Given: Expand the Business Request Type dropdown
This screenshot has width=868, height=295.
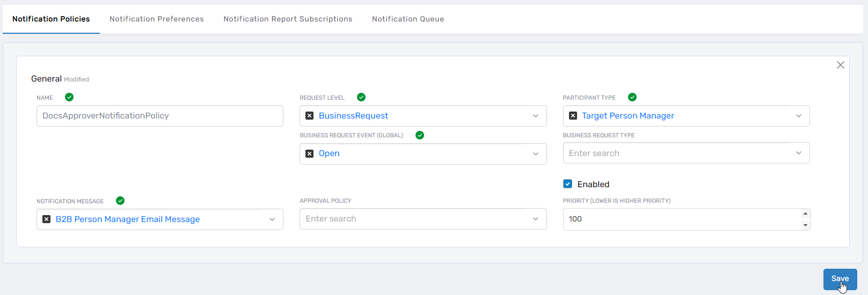Looking at the screenshot, I should (x=798, y=153).
